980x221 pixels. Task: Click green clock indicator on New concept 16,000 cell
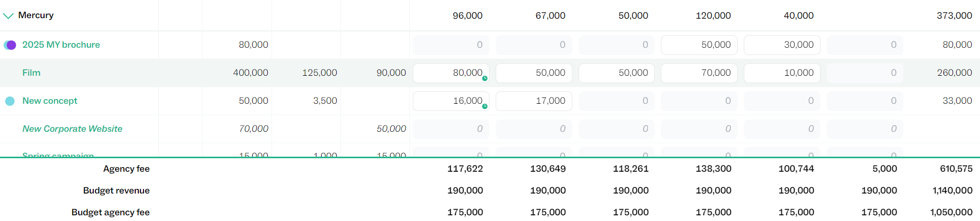pyautogui.click(x=485, y=106)
